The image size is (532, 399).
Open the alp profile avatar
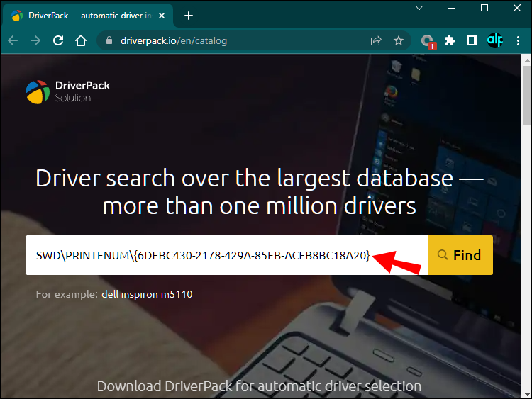coord(495,40)
